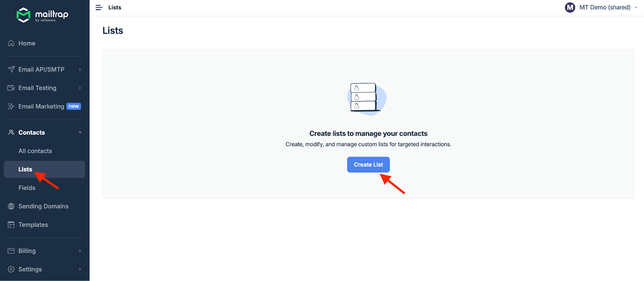Open the MT Demo account dropdown
Screen dimensions: 644x281
636,7
